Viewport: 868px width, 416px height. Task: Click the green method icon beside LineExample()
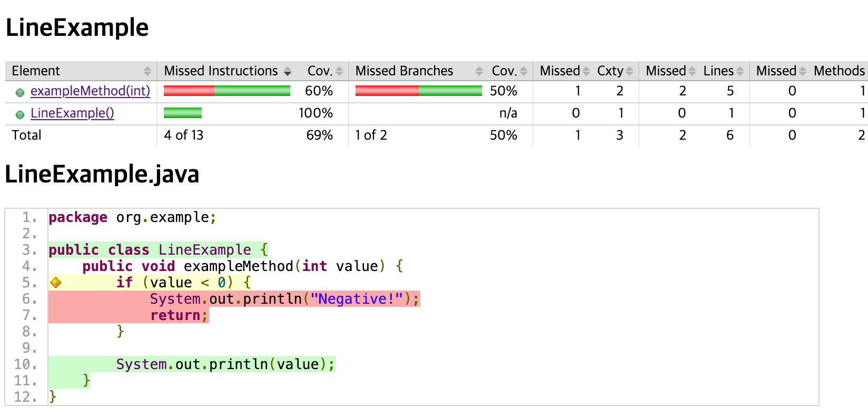tap(20, 115)
